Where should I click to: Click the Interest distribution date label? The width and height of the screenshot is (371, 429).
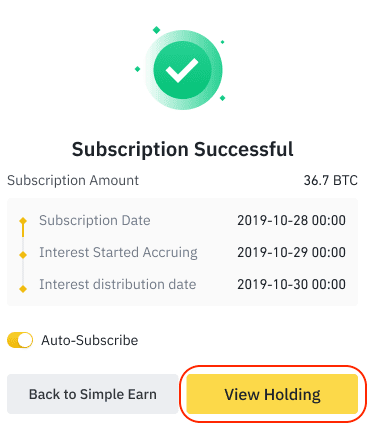click(118, 284)
